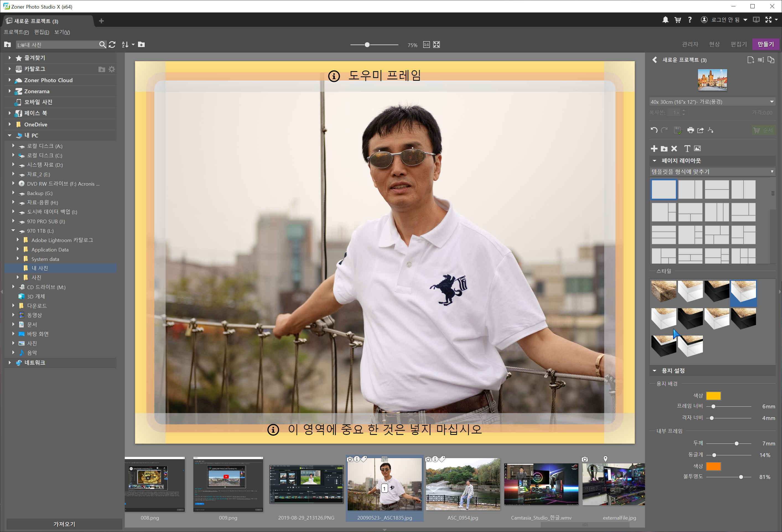Collapse the 페이지 레이아웃 section
The width and height of the screenshot is (782, 532).
(x=654, y=160)
